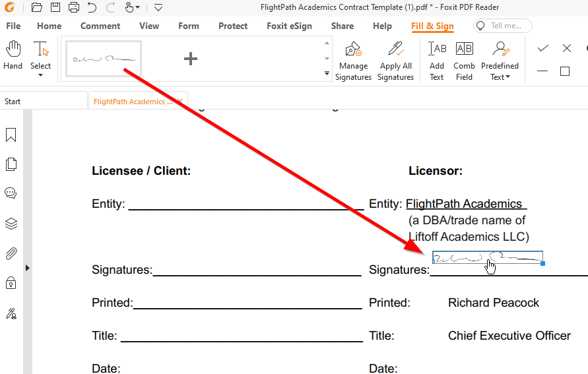Redo the last undone action

tap(110, 7)
